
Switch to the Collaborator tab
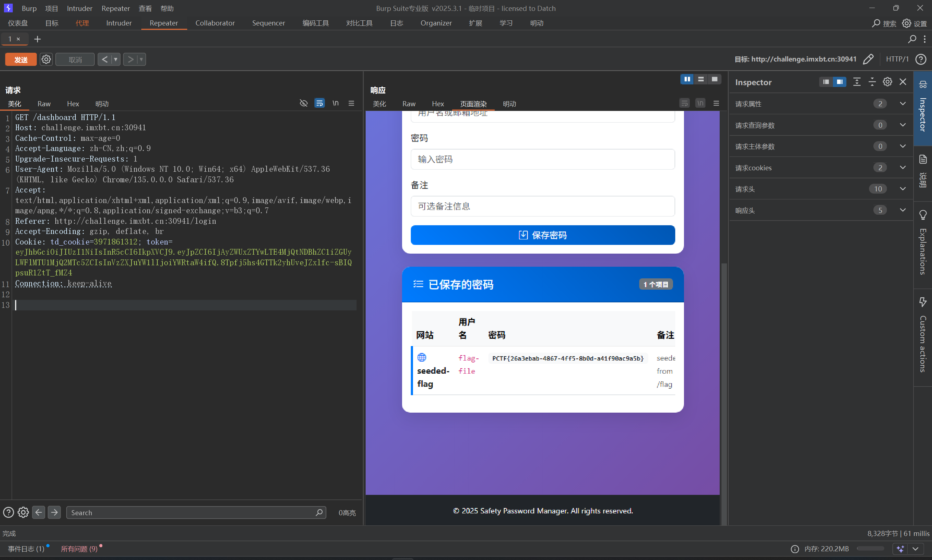click(x=215, y=23)
